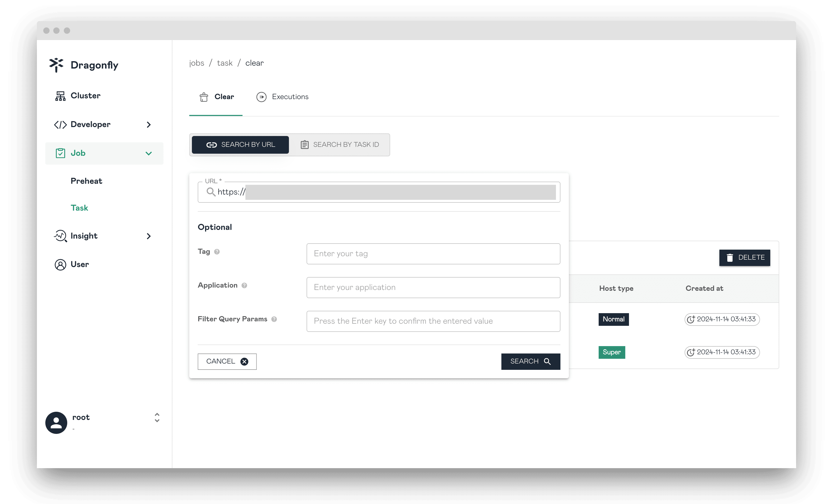Click the Job clipboard check icon
The image size is (833, 504).
click(60, 153)
